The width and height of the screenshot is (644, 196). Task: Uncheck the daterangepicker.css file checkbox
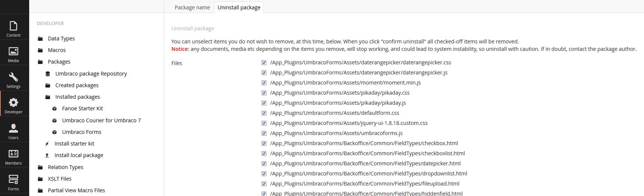pos(264,62)
